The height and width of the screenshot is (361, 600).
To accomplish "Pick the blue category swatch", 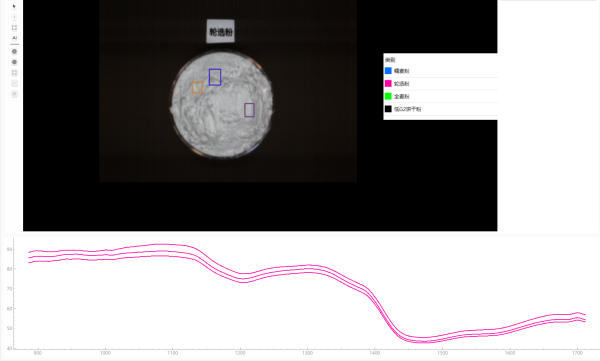I will [x=388, y=71].
